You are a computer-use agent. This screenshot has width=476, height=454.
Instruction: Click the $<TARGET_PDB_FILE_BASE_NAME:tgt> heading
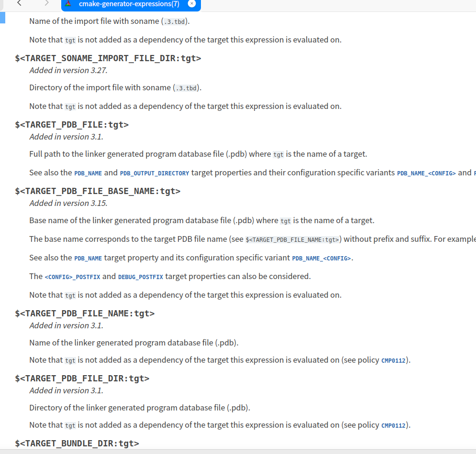pyautogui.click(x=98, y=191)
